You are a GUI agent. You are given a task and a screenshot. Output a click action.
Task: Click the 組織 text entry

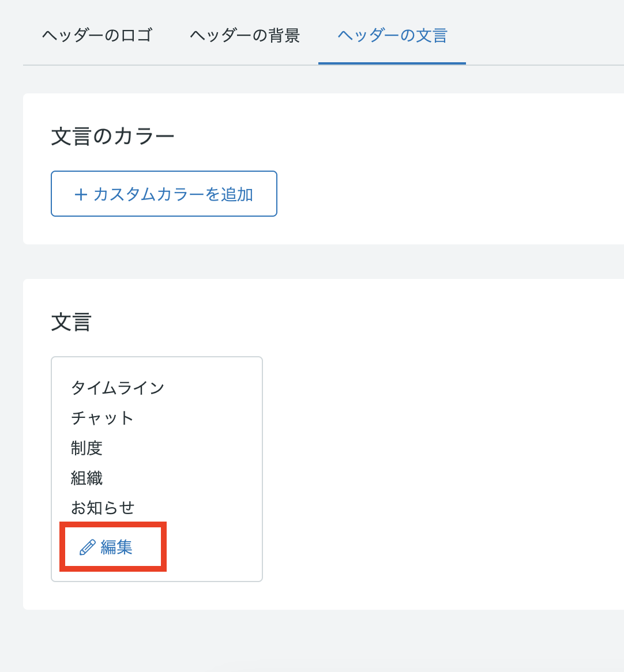87,478
